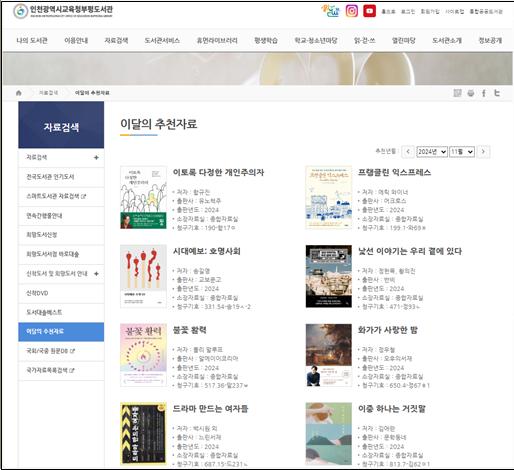Open title 시대예보: 호명사회

point(207,251)
